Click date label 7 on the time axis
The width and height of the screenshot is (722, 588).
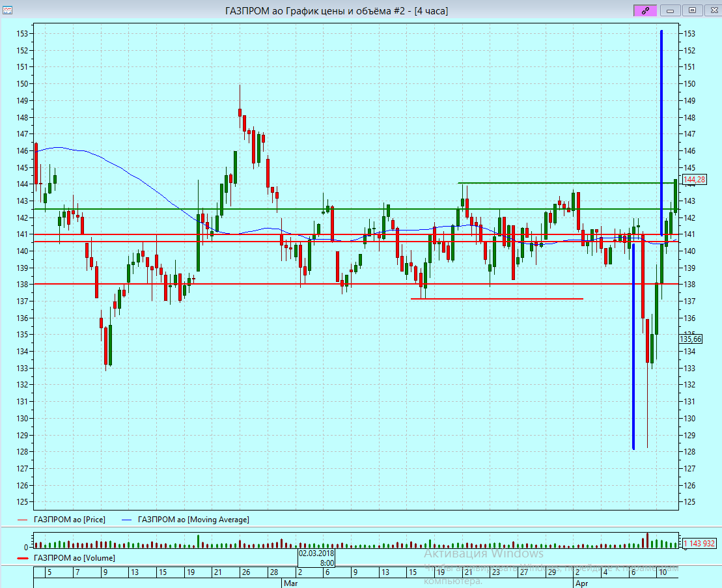click(x=77, y=572)
